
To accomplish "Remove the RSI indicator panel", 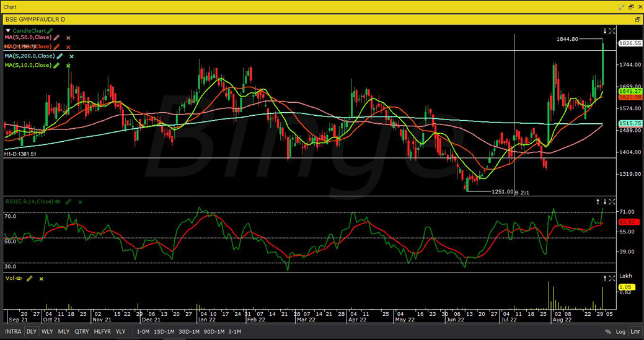I will click(80, 202).
